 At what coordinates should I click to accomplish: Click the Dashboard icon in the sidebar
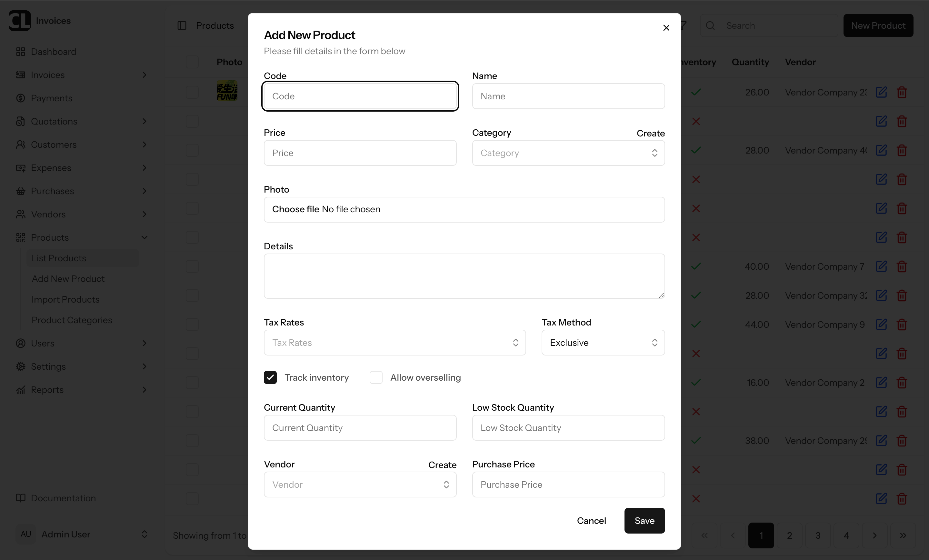pos(20,52)
